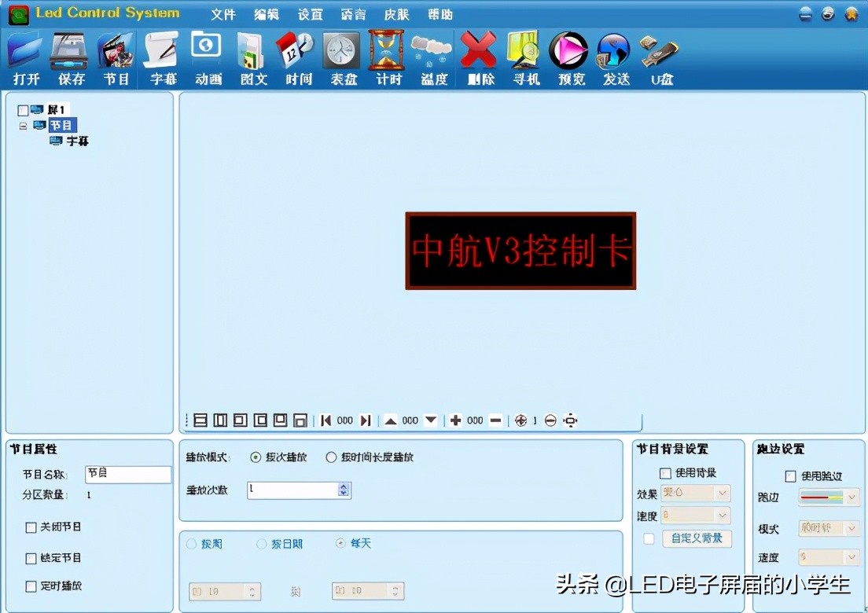
Task: Add a new 节目 (program) via its icon
Action: click(x=116, y=55)
